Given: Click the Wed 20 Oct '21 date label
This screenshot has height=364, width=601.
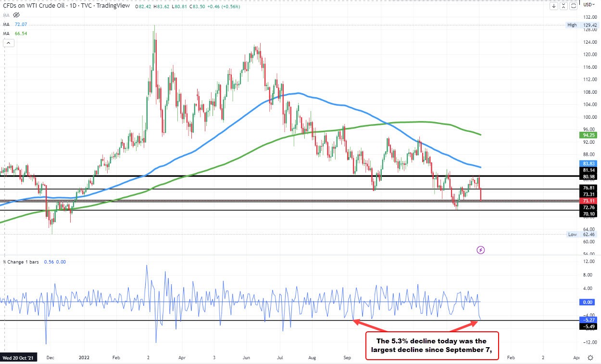Looking at the screenshot, I should click(19, 358).
